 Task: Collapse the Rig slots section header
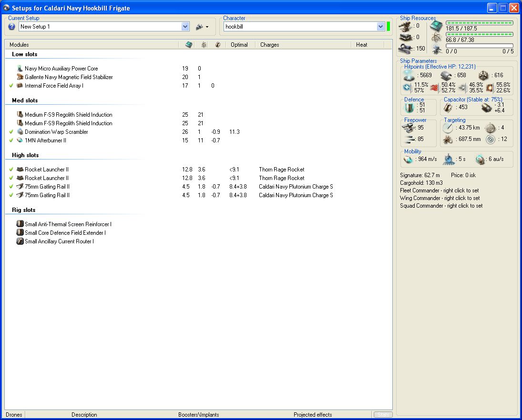point(24,210)
